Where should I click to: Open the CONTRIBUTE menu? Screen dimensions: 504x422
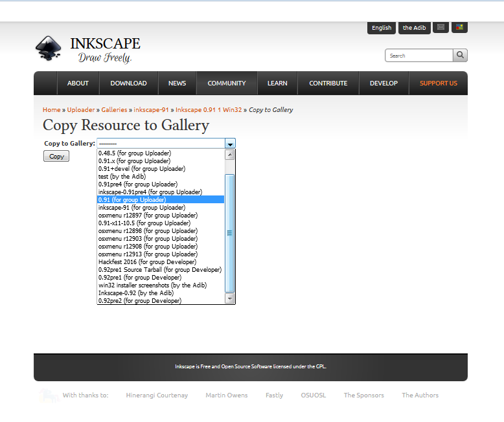(x=328, y=83)
